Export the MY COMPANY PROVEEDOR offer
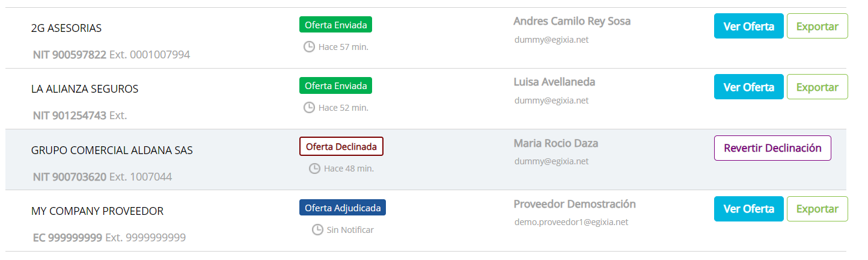The height and width of the screenshot is (260, 868). tap(817, 209)
